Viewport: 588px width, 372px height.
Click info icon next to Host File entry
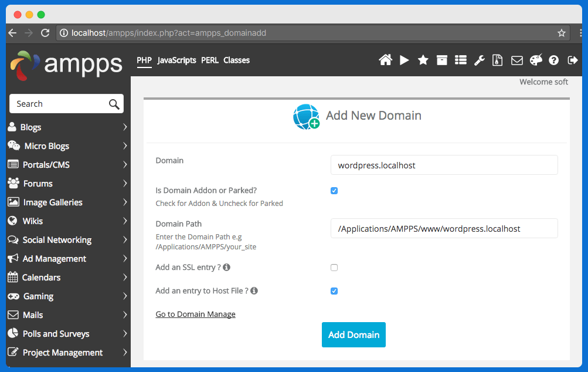click(254, 290)
